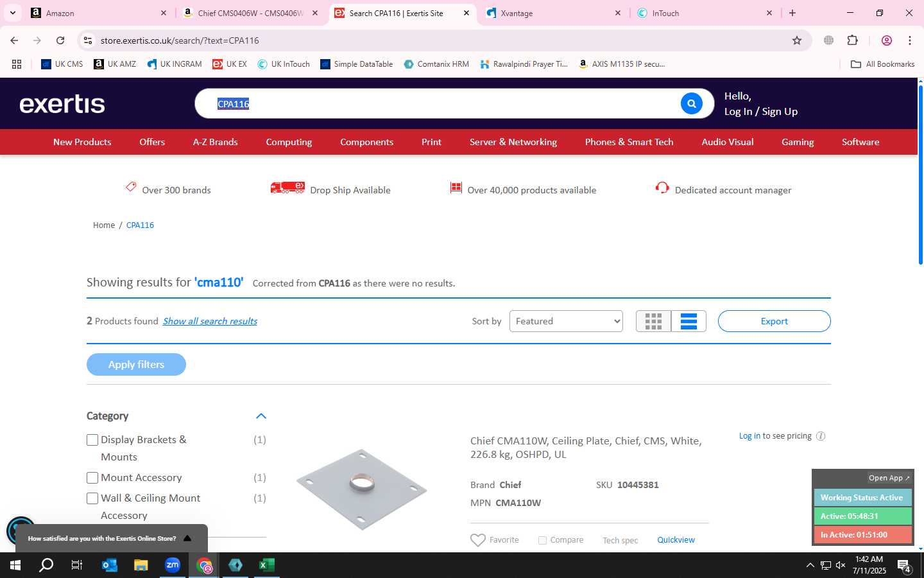
Task: Go back to previous page
Action: pyautogui.click(x=14, y=40)
